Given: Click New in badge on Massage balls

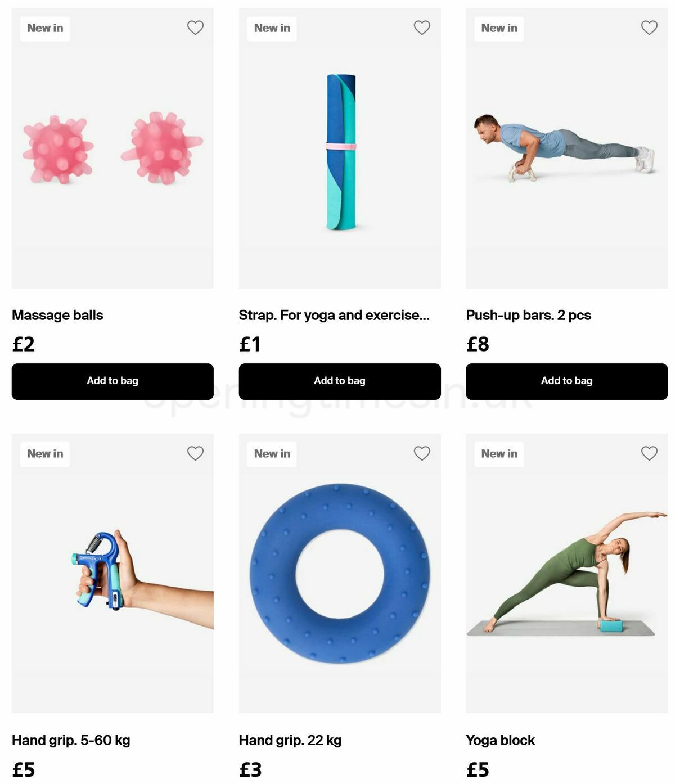Looking at the screenshot, I should tap(45, 28).
